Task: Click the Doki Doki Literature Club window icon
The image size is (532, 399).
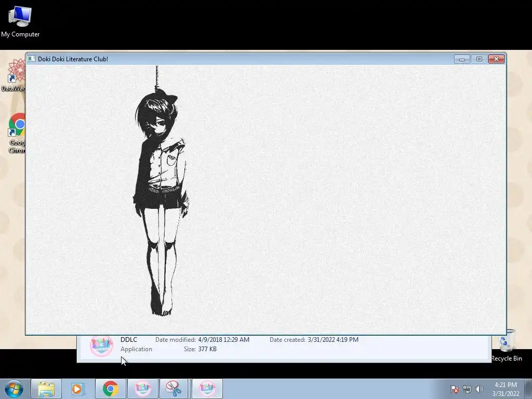Action: click(x=31, y=59)
